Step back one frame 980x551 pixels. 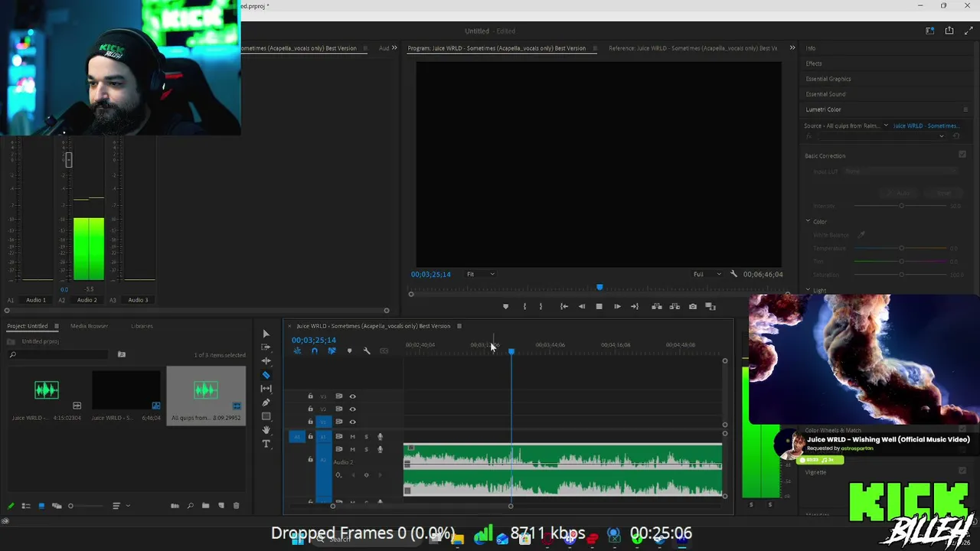[x=582, y=307]
